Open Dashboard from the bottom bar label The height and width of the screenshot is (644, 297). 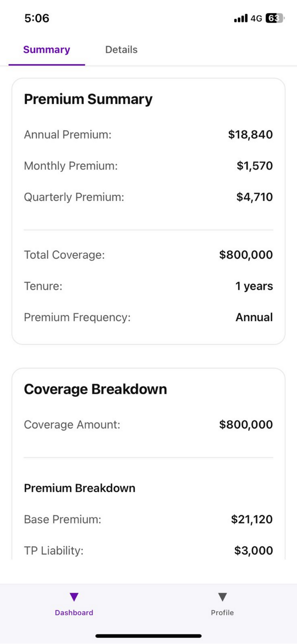pos(74,612)
